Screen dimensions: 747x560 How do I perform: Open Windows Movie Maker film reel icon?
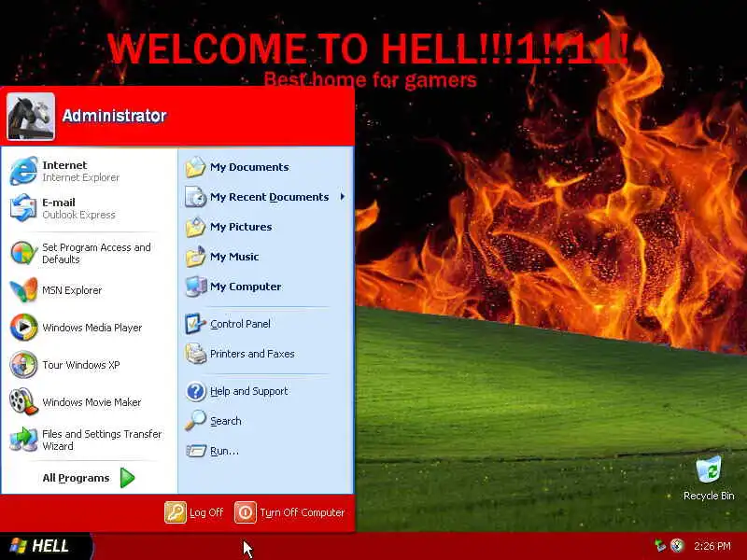click(22, 402)
